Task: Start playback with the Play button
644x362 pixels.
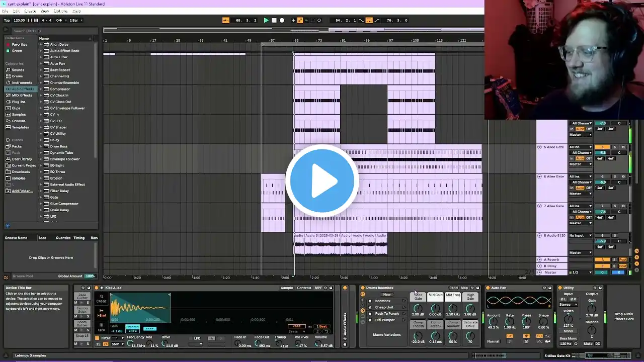Action: 266,20
